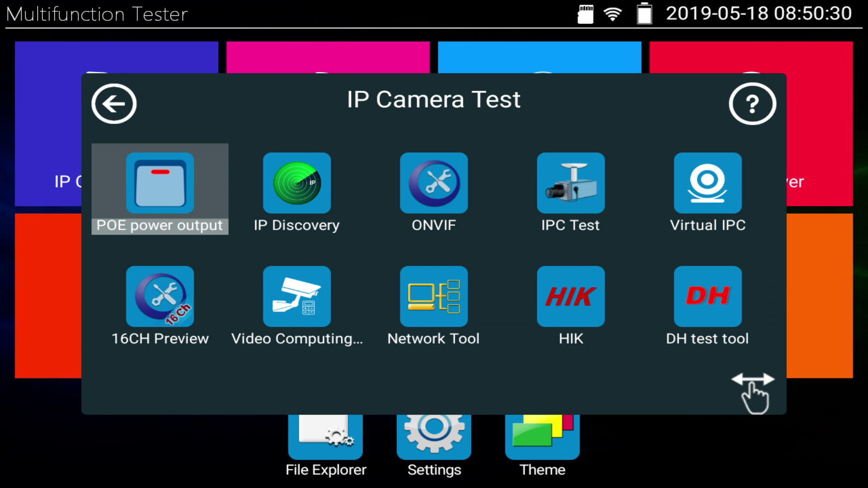Tap the swipe hand gesture indicator
868x488 pixels.
[x=754, y=392]
